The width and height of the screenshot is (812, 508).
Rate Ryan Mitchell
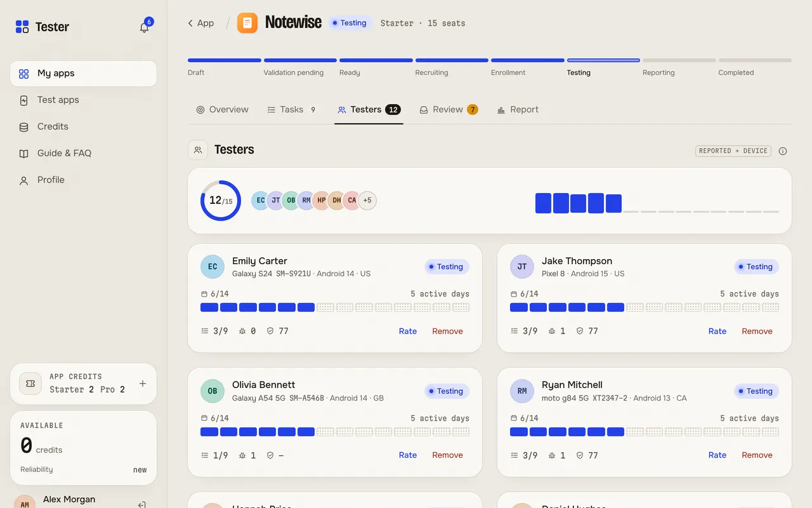pyautogui.click(x=717, y=455)
